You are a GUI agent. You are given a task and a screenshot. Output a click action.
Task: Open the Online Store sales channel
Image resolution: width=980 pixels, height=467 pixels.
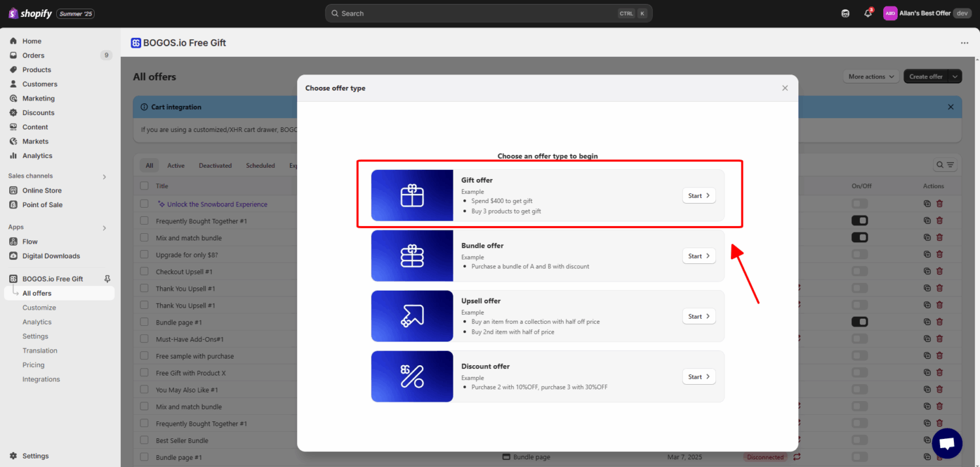[42, 191]
